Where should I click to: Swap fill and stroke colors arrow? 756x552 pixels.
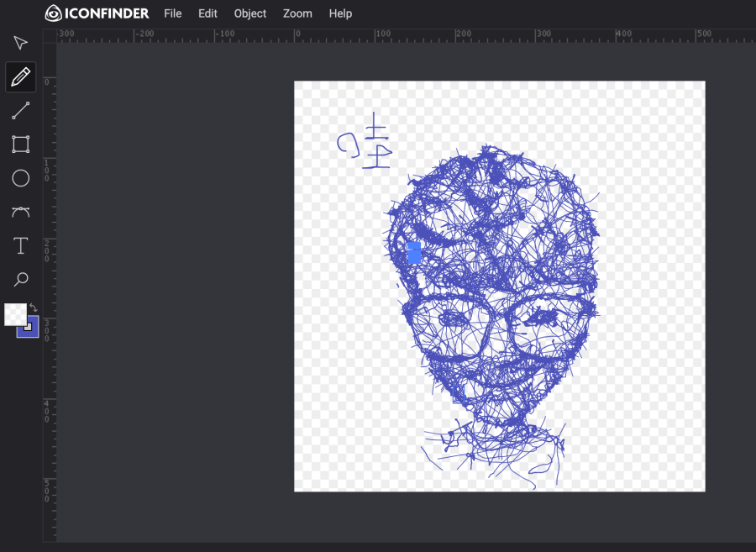pos(34,308)
